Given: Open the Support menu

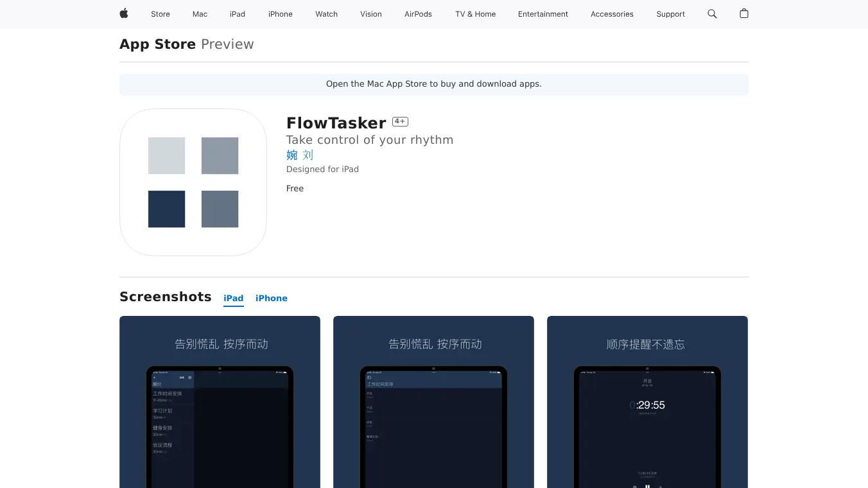Looking at the screenshot, I should point(671,14).
